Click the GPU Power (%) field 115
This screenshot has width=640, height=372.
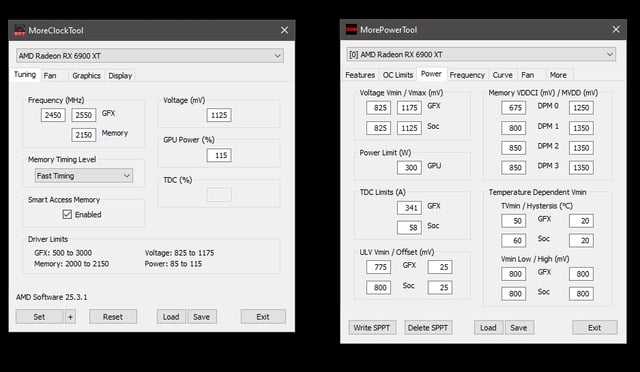point(219,155)
